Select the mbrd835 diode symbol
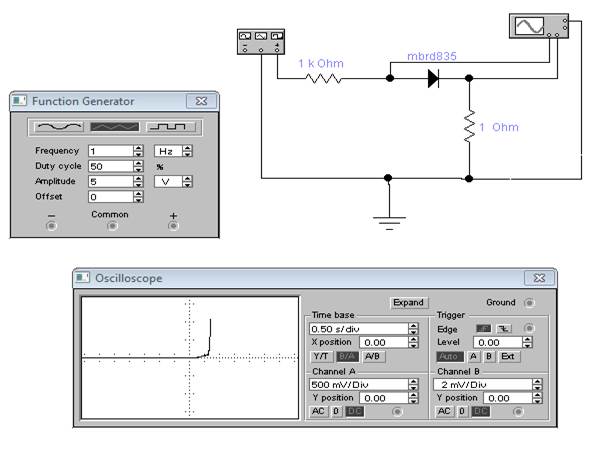This screenshot has height=458, width=607. pos(433,79)
